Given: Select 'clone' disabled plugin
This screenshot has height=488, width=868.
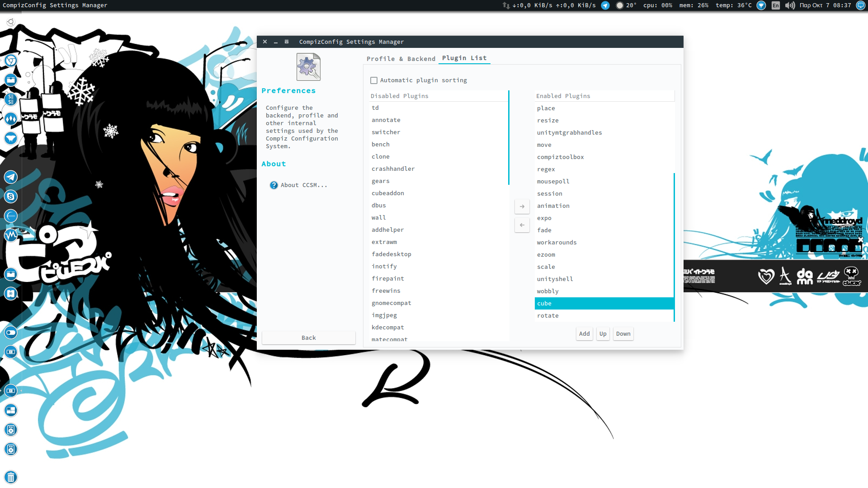Looking at the screenshot, I should pos(439,157).
